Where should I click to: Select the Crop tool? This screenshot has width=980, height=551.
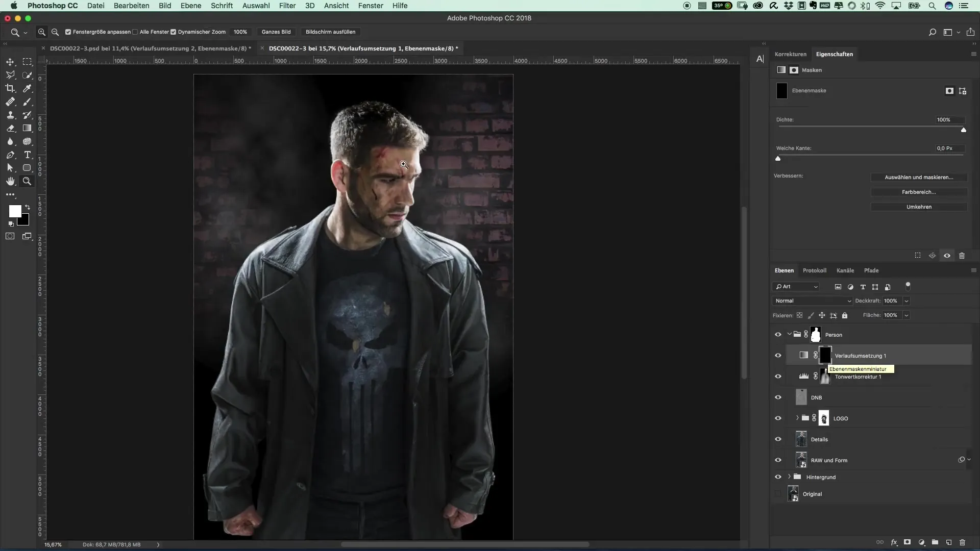[10, 88]
